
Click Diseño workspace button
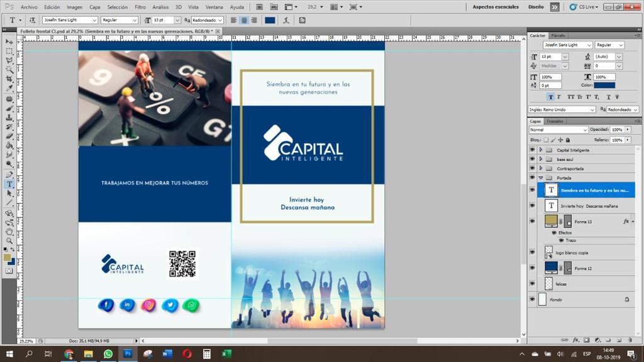[536, 7]
